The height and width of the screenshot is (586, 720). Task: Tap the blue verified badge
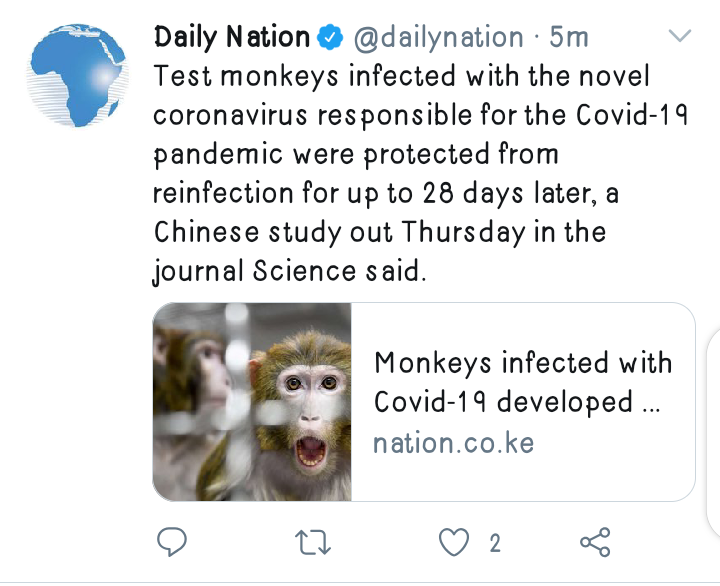click(329, 39)
